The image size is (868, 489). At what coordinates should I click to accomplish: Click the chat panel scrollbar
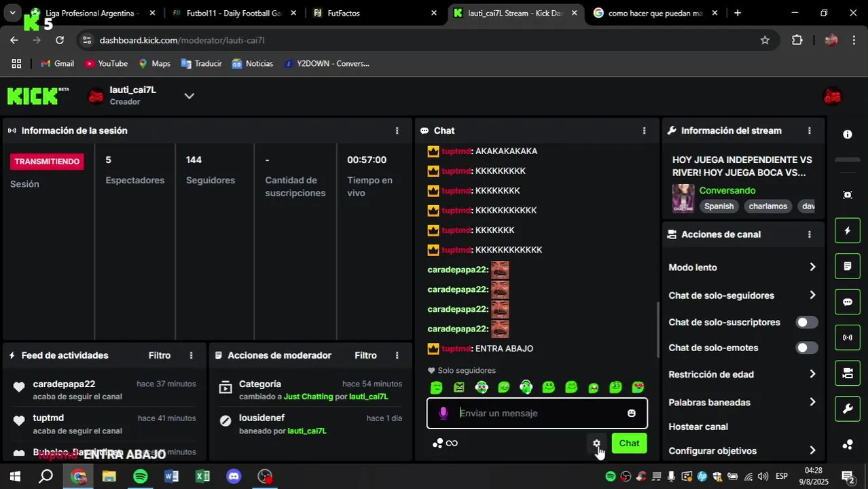point(657,329)
